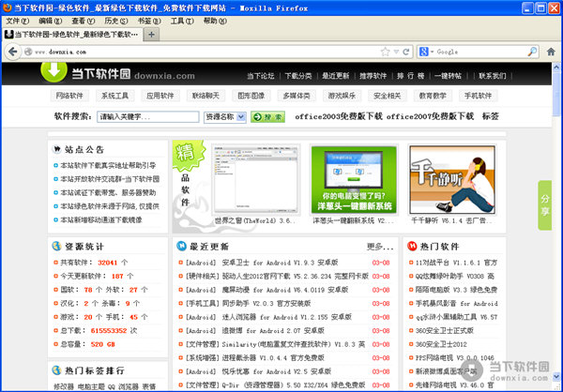
Task: Open the 工具 menu
Action: click(182, 22)
